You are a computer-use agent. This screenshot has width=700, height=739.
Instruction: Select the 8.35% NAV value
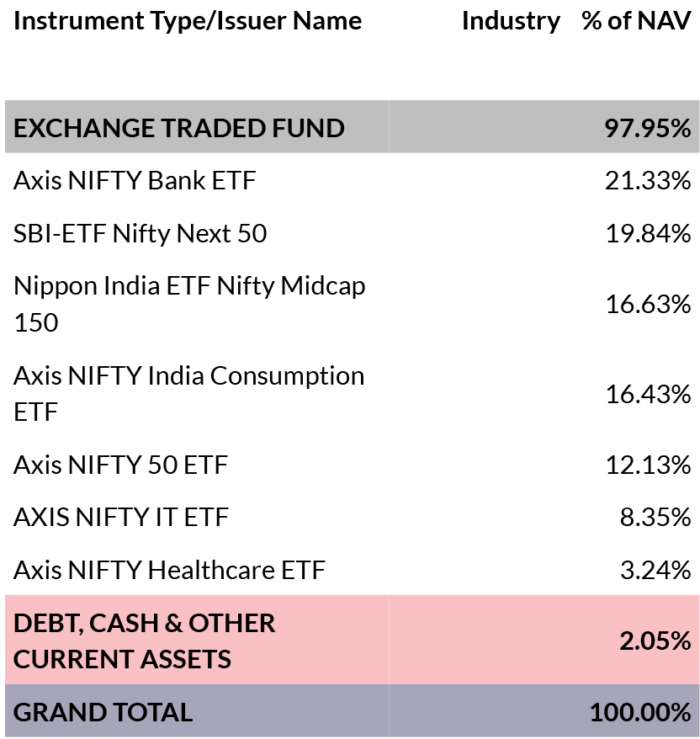click(655, 517)
